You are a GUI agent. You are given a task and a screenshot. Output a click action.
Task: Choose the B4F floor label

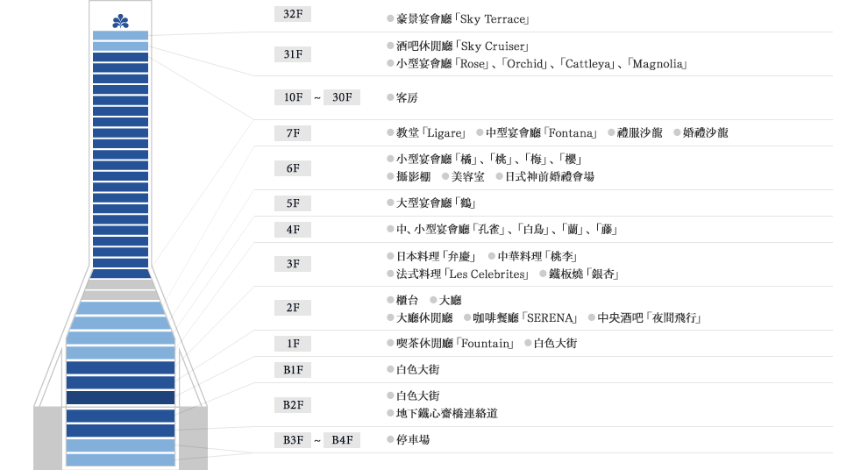coord(342,440)
